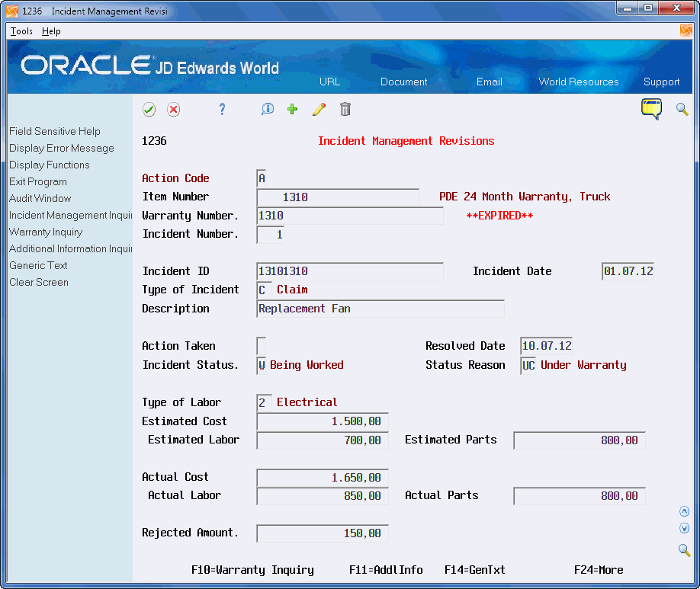Screen dimensions: 700x589
Task: Choose Exit Program in sidebar
Action: [x=38, y=181]
